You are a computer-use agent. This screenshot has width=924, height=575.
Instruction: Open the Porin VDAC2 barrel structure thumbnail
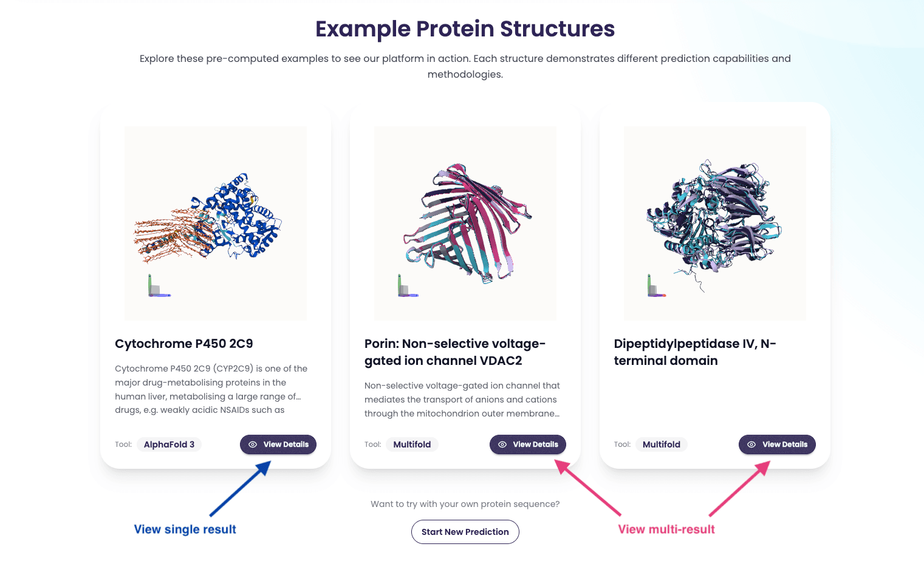[465, 223]
